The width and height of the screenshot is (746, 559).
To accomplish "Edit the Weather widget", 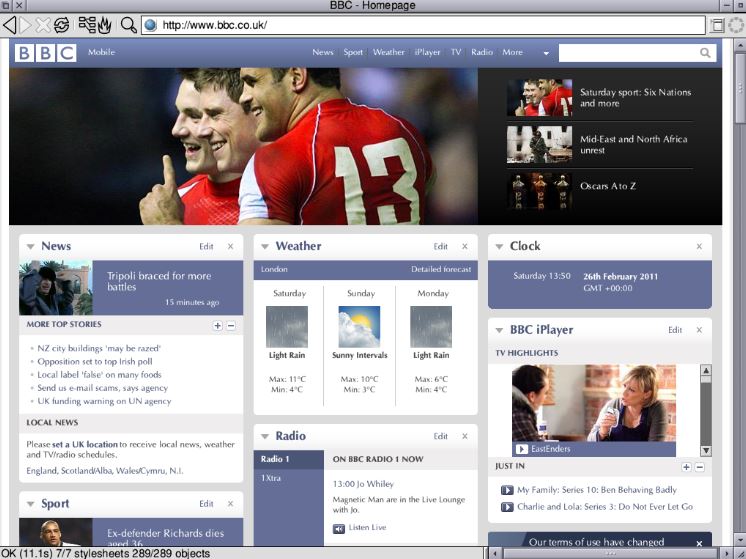I will click(x=441, y=246).
